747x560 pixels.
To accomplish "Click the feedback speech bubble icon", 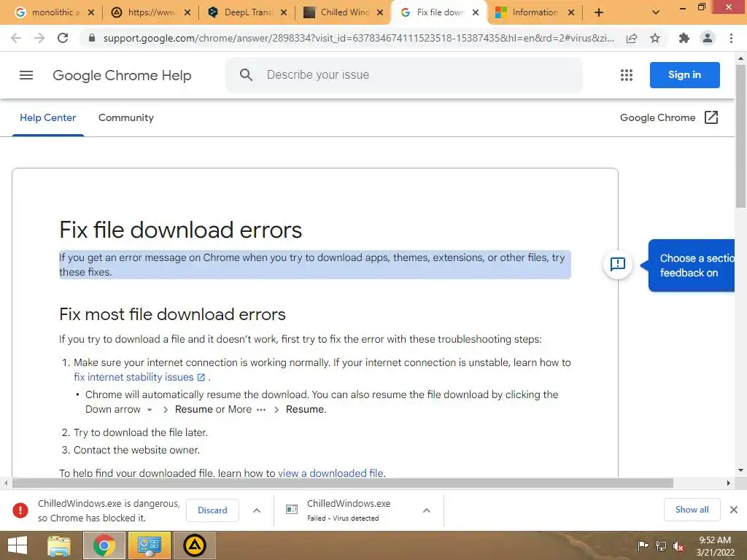I will tap(617, 264).
